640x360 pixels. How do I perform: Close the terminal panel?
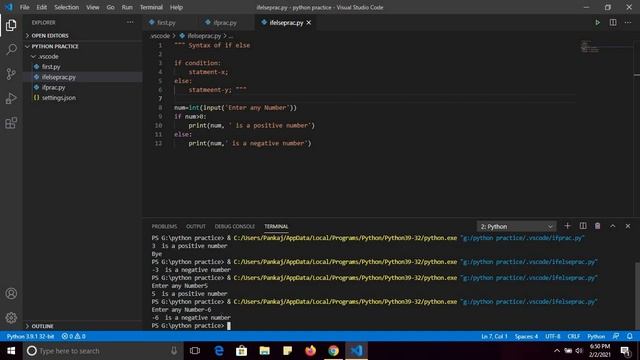(628, 226)
